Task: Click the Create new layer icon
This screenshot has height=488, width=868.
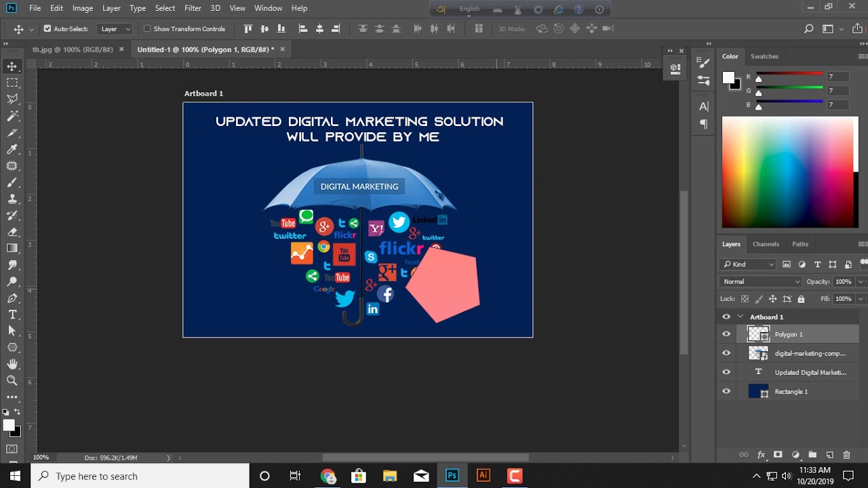Action: [x=829, y=455]
